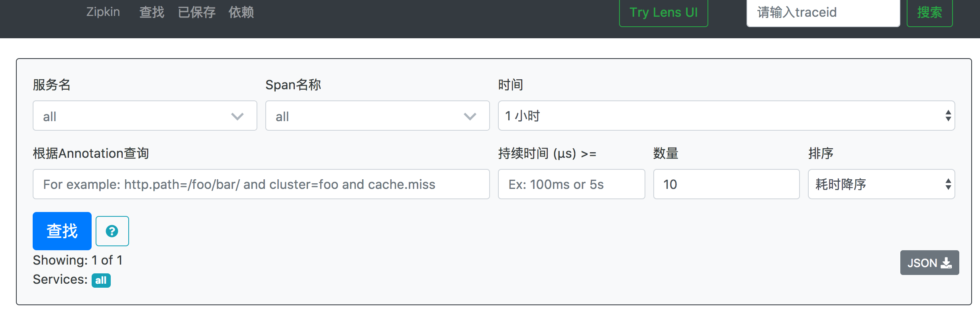Click the question mark help icon

pos(112,231)
